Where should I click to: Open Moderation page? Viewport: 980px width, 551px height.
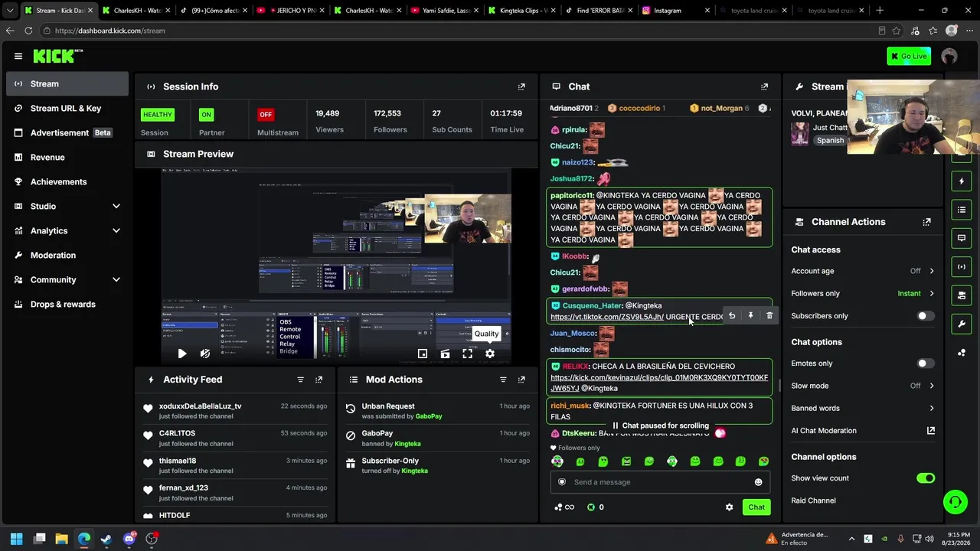[x=67, y=256]
